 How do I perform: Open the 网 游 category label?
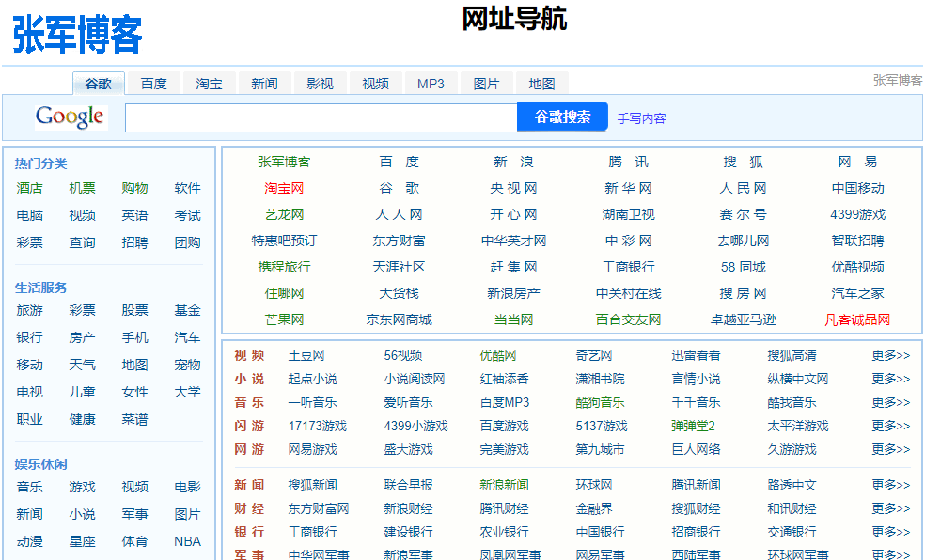click(249, 450)
